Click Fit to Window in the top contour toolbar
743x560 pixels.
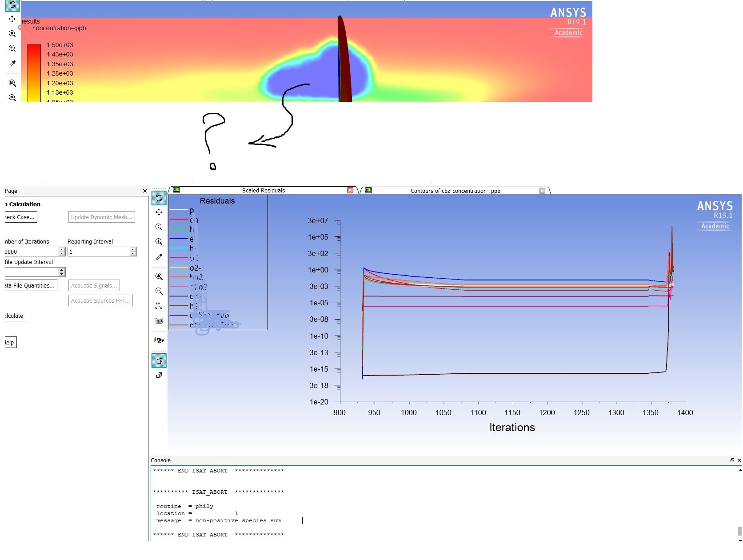[x=12, y=83]
